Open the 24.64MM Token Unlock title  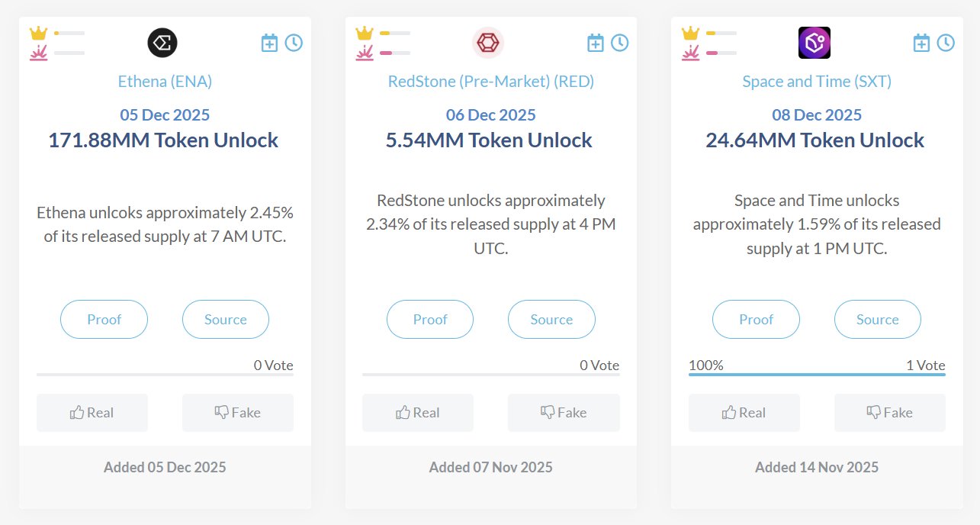tap(815, 140)
